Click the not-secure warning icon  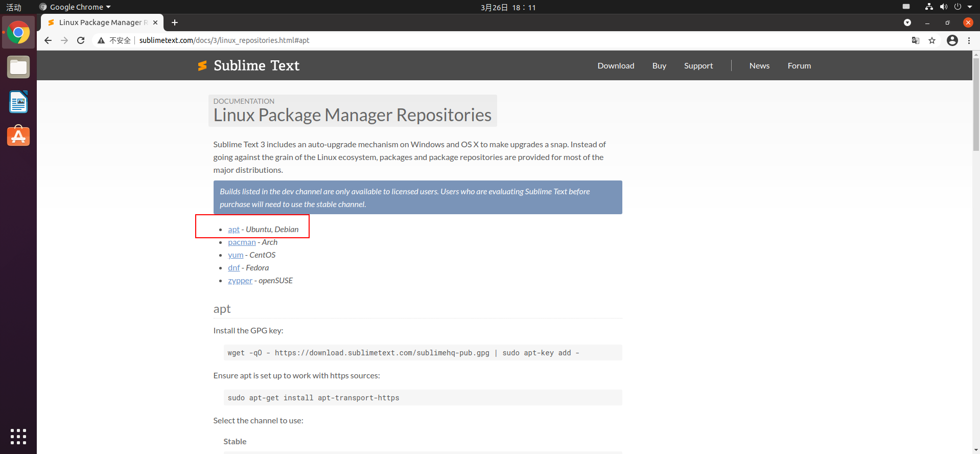pos(101,40)
